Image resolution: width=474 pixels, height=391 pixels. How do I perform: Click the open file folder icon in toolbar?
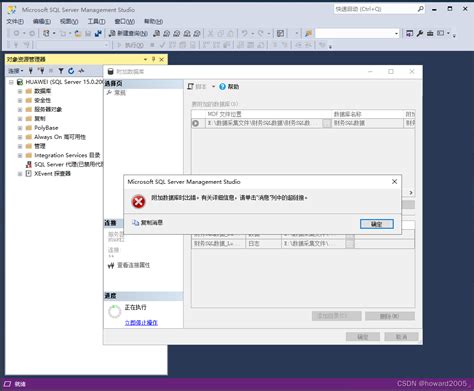[x=78, y=33]
